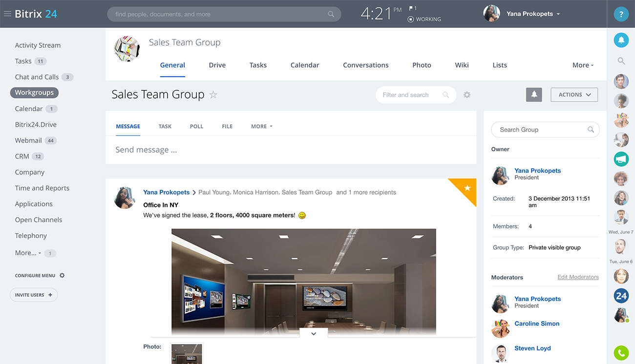Open the teal megaphone announcements icon
This screenshot has width=635, height=364.
pos(621,159)
